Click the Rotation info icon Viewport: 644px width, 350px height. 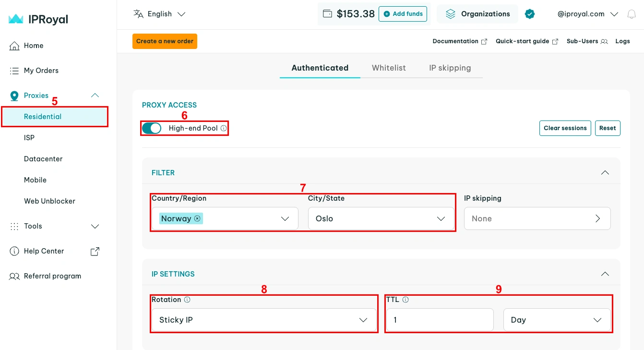tap(187, 300)
